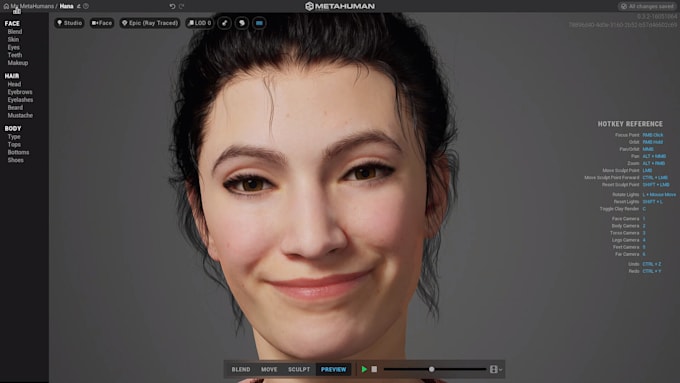Stop the preview animation

point(374,369)
